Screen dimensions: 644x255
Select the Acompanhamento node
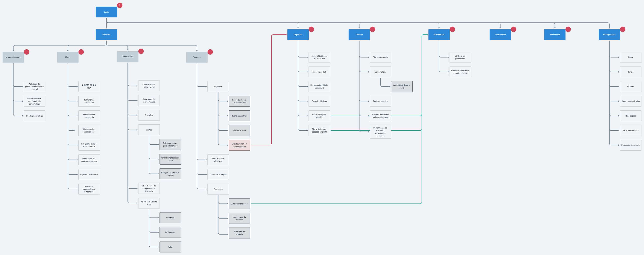[x=13, y=57]
